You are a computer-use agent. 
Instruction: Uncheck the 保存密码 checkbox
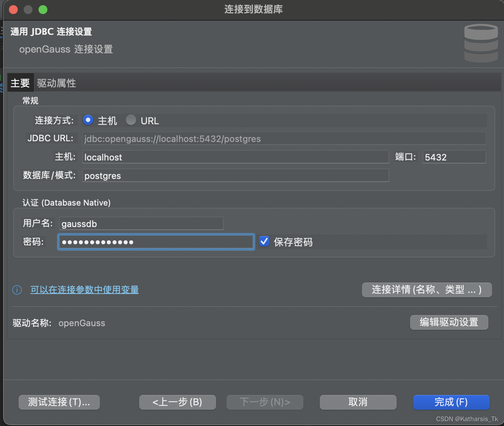click(x=264, y=241)
